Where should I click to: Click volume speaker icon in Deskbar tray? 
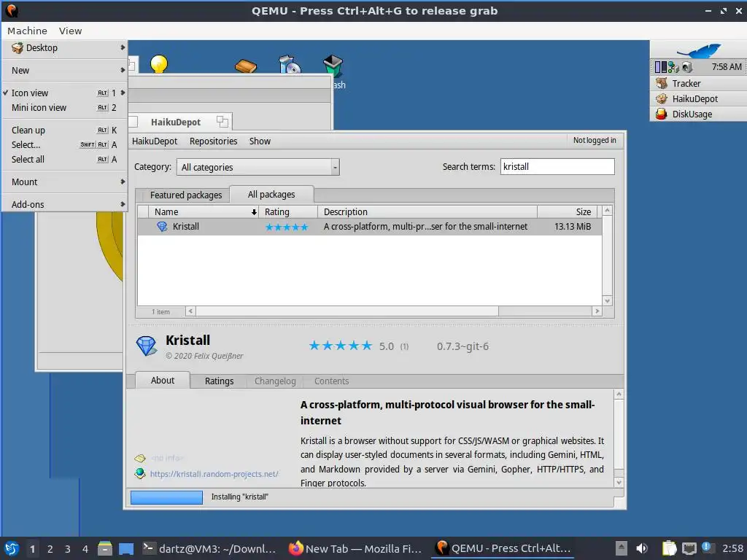point(686,67)
